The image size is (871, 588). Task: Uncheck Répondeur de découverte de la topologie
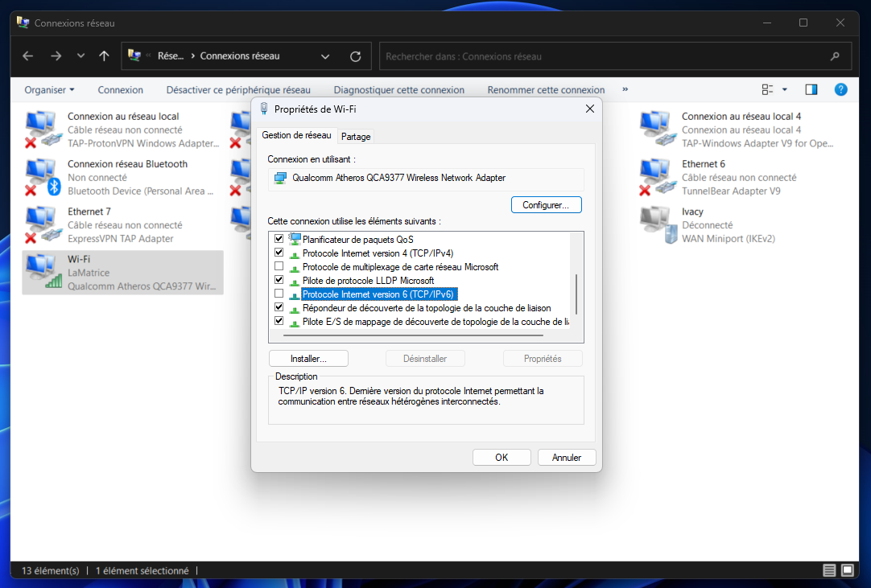tap(279, 307)
